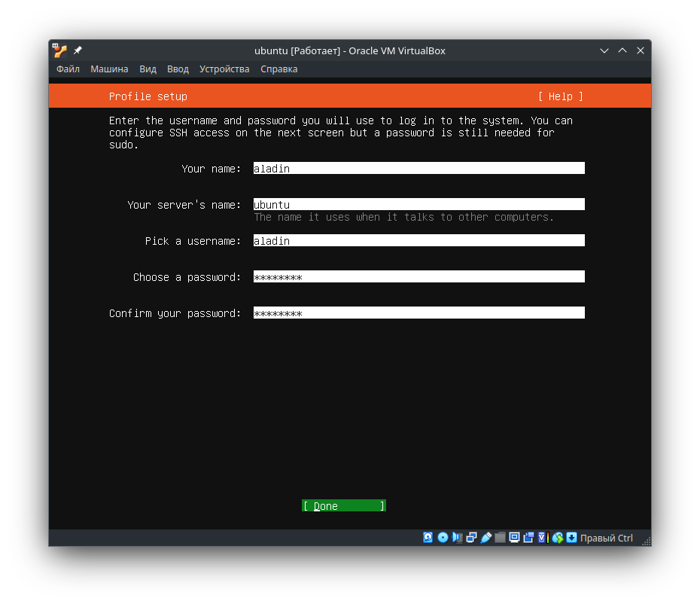Toggle the pin icon in the title bar
This screenshot has height=604, width=700.
point(76,50)
